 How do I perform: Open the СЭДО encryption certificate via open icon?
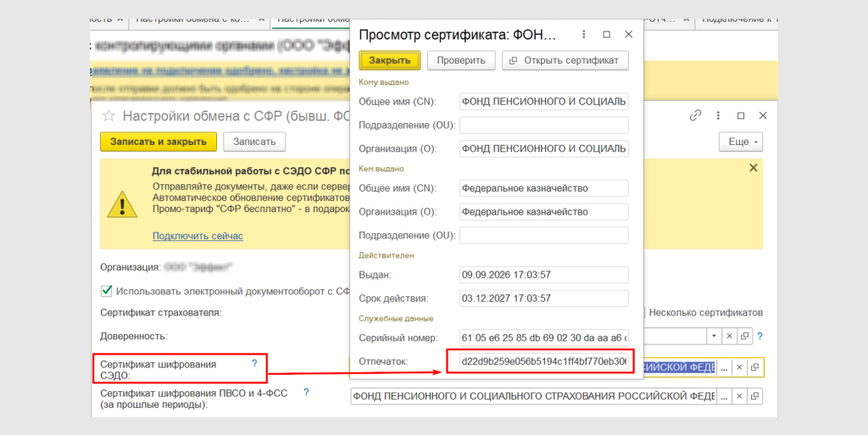754,367
